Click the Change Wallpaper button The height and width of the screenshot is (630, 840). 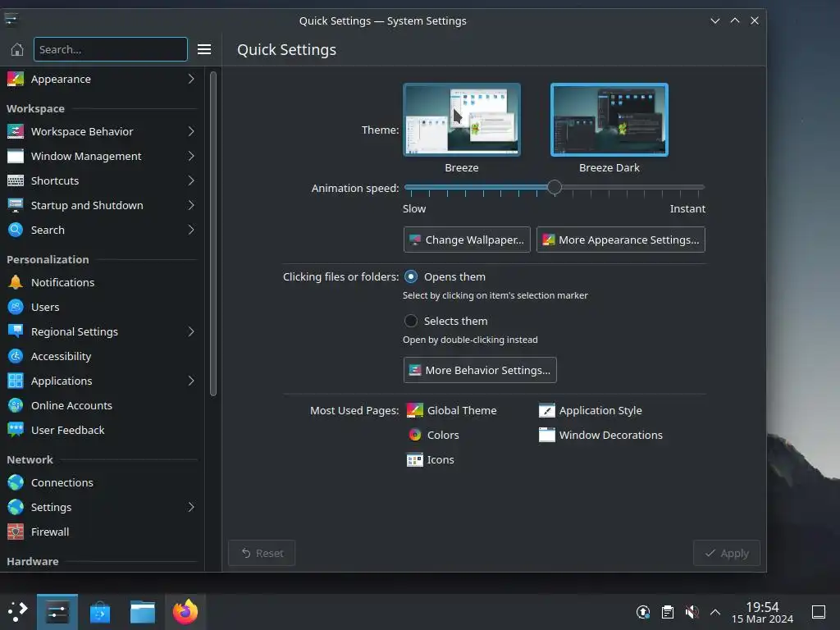pyautogui.click(x=467, y=240)
